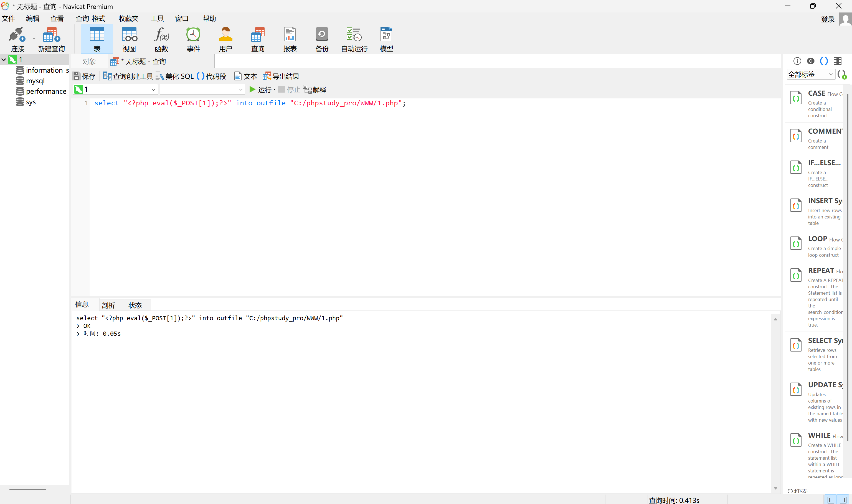
Task: Open the 事件 events clock icon
Action: point(193,39)
